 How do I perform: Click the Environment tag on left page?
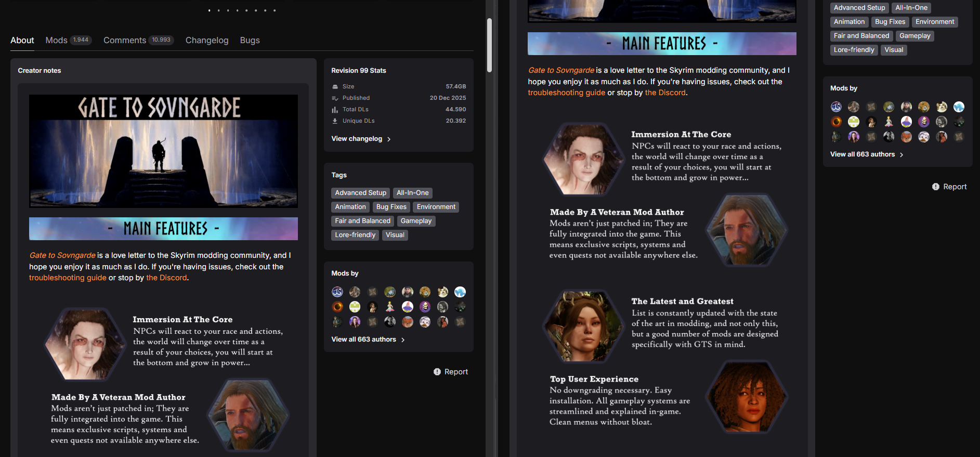tap(436, 207)
